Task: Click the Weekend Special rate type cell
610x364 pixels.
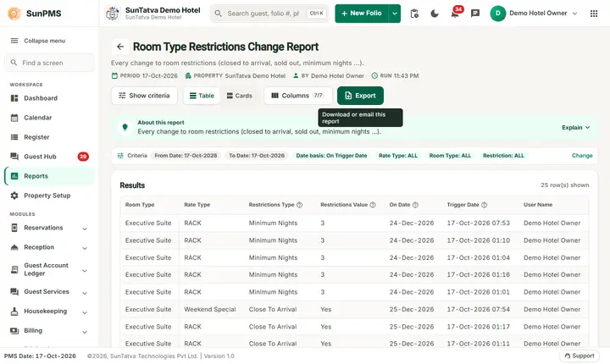Action: [210, 310]
